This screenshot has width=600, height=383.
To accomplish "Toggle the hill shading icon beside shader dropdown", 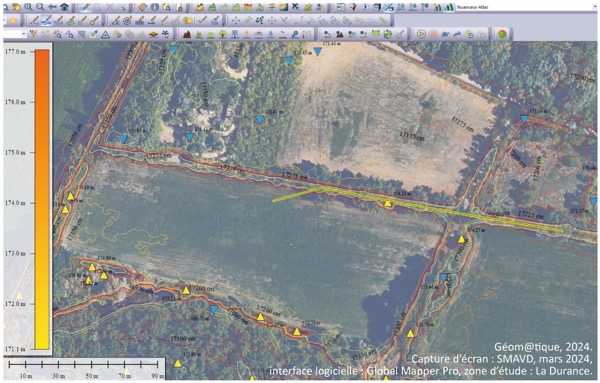I will pyautogui.click(x=449, y=7).
